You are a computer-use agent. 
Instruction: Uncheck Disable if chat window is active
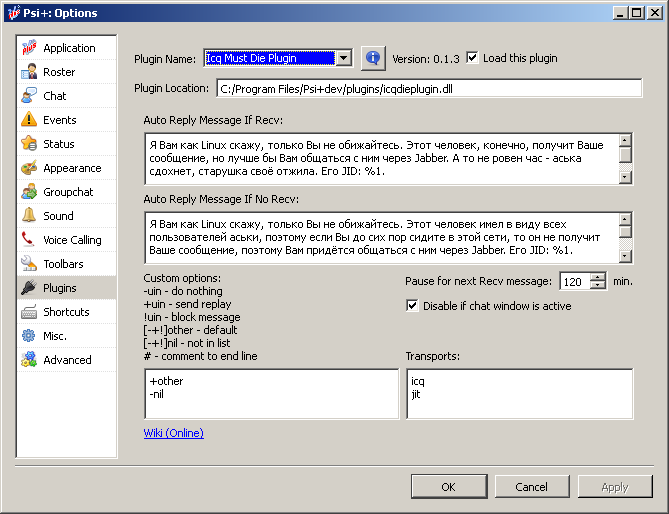click(x=412, y=306)
